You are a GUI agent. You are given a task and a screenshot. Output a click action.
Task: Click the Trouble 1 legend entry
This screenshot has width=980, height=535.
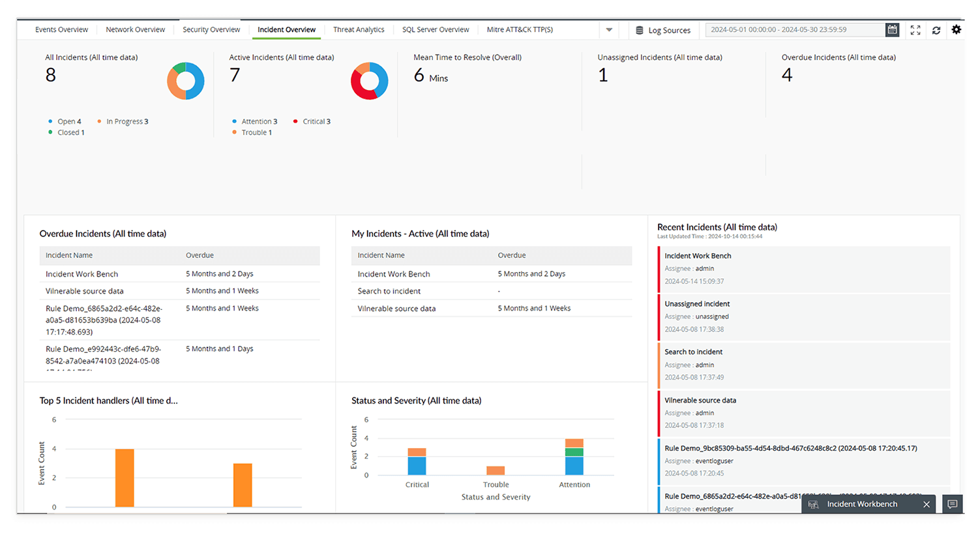[x=252, y=132]
